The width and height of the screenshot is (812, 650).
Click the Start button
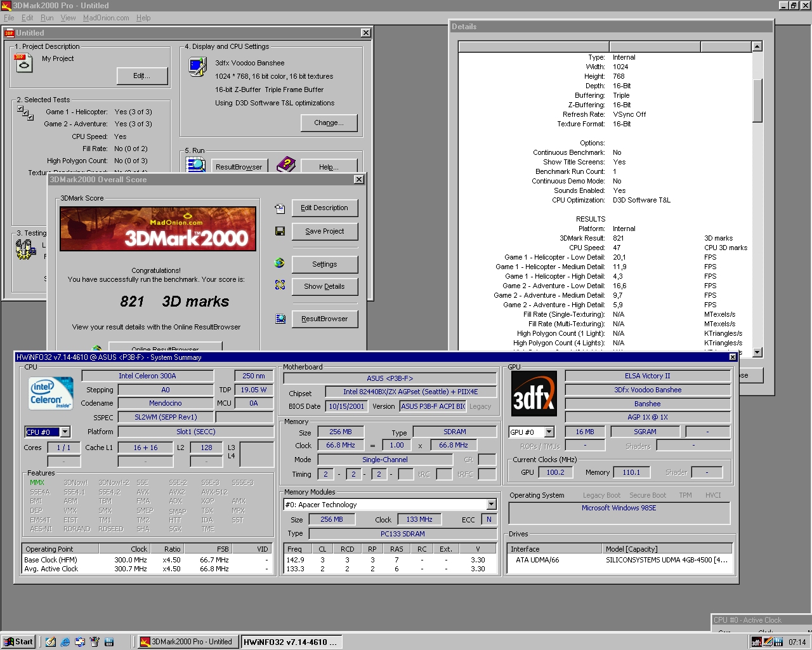pyautogui.click(x=18, y=642)
